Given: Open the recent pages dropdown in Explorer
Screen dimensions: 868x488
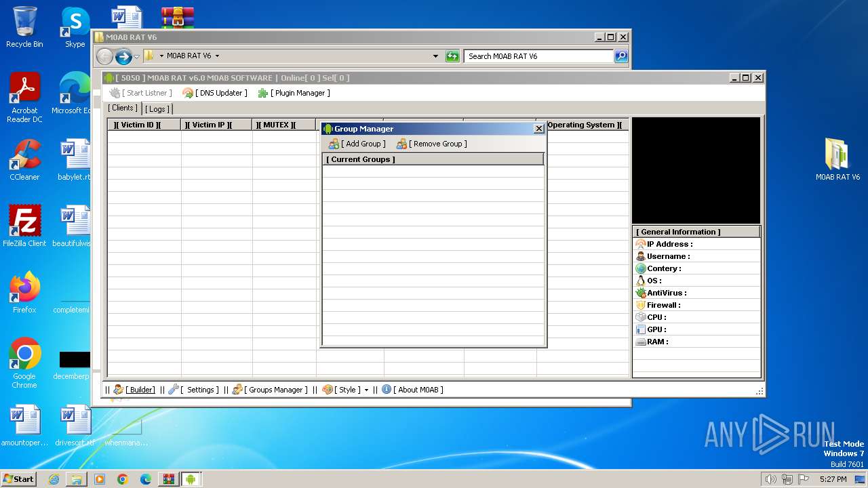Looking at the screenshot, I should pyautogui.click(x=137, y=56).
